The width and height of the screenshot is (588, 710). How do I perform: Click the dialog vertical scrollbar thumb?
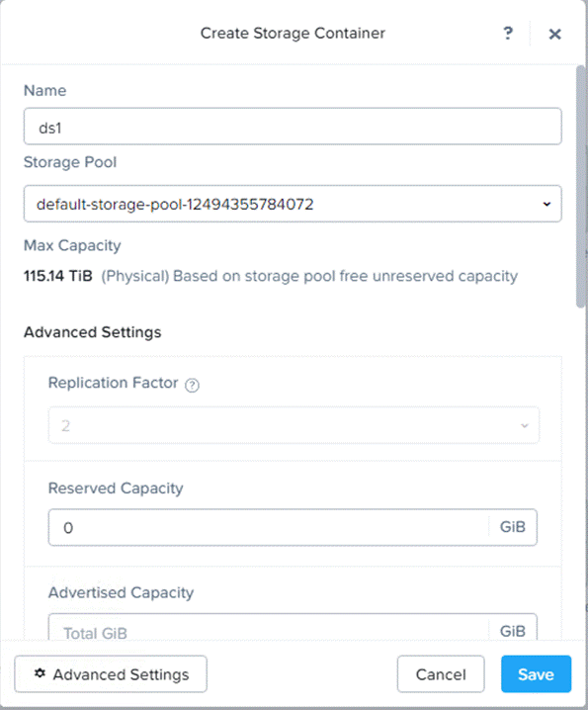tap(580, 187)
